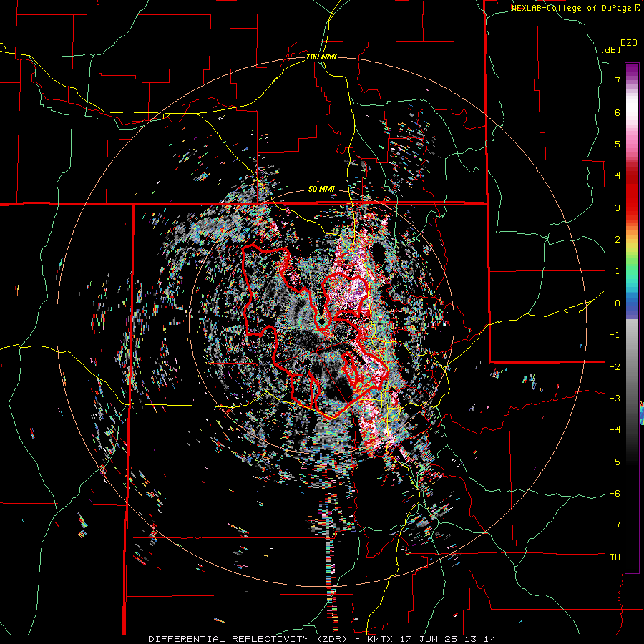The height and width of the screenshot is (644, 644).
Task: Click the -1 value on the scale
Action: [615, 335]
